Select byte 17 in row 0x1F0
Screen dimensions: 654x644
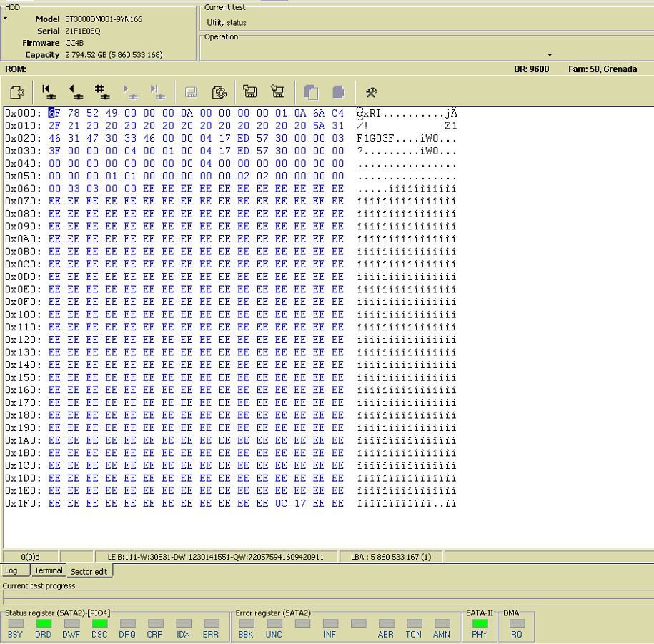(x=300, y=503)
